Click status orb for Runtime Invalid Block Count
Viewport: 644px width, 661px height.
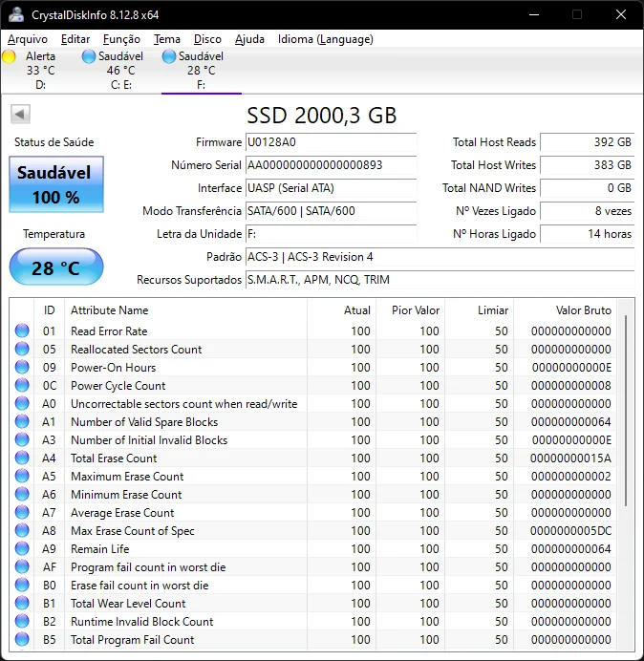tap(22, 622)
